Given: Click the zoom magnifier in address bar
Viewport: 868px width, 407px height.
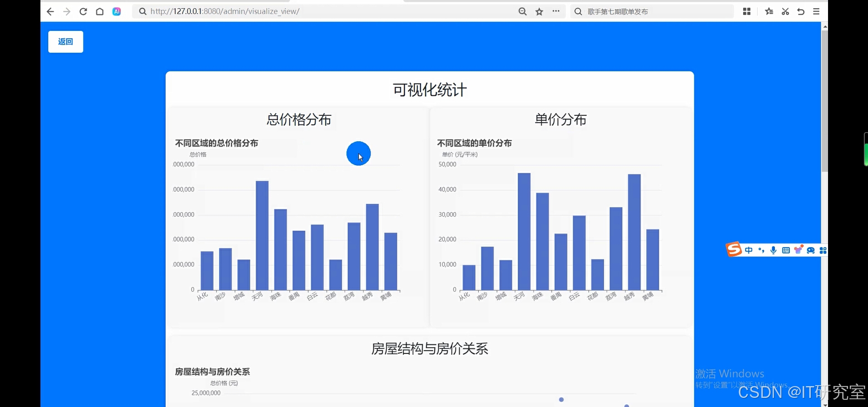Looking at the screenshot, I should 522,11.
